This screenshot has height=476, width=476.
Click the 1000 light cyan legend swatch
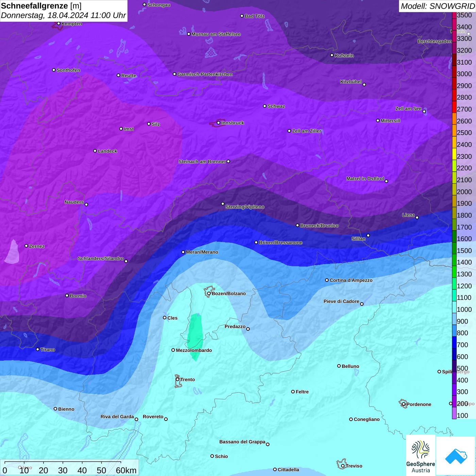click(454, 307)
